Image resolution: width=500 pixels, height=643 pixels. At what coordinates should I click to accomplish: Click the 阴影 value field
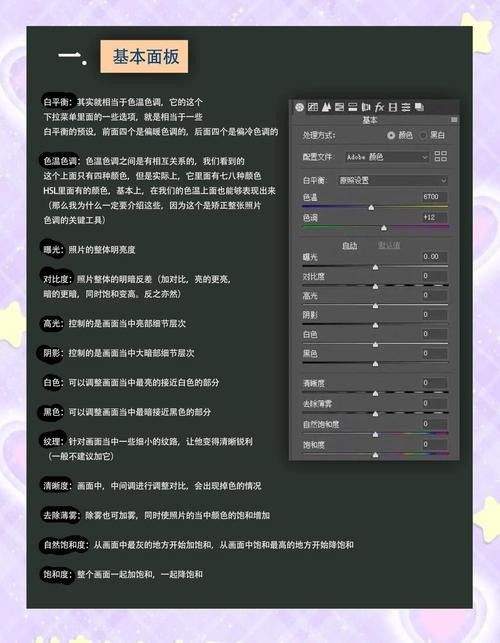(x=434, y=315)
